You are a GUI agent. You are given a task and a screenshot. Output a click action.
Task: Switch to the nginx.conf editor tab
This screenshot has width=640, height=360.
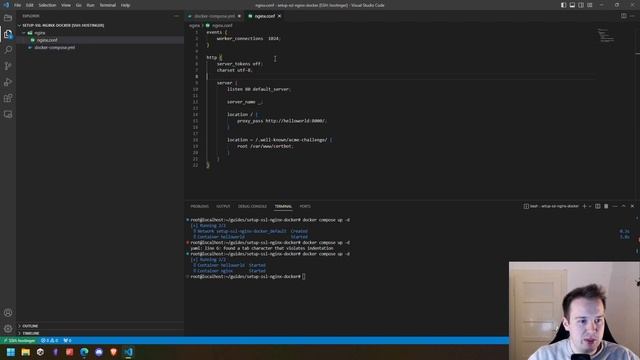pyautogui.click(x=265, y=16)
